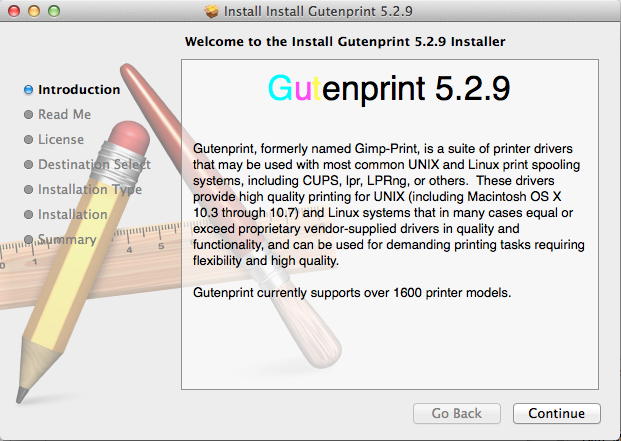This screenshot has width=621, height=441.
Task: Click the Continue button
Action: click(x=556, y=413)
